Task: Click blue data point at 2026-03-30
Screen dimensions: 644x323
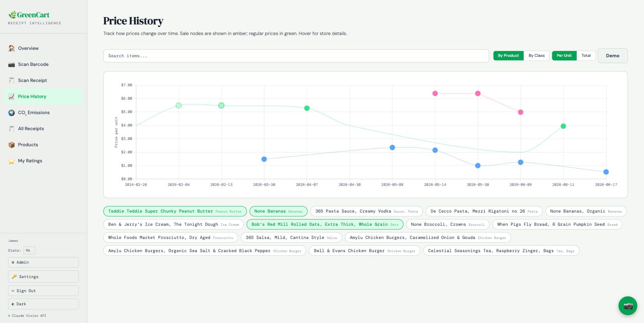Action: 264,159
